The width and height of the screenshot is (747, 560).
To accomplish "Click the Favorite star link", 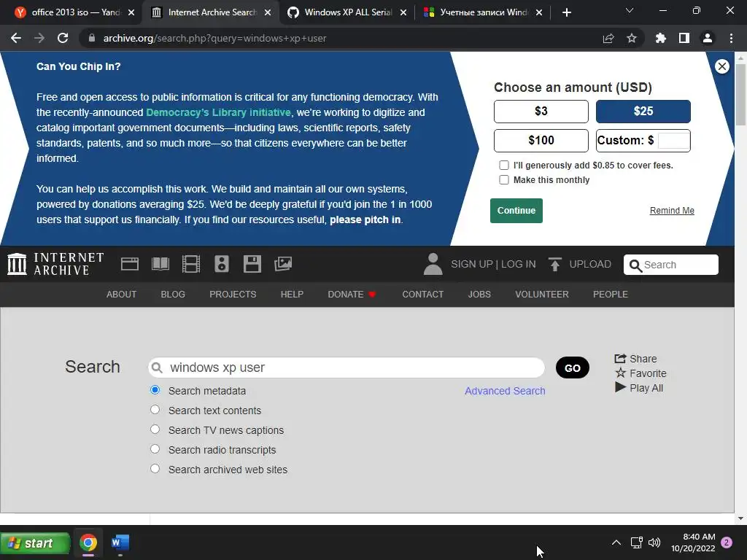I will click(640, 373).
